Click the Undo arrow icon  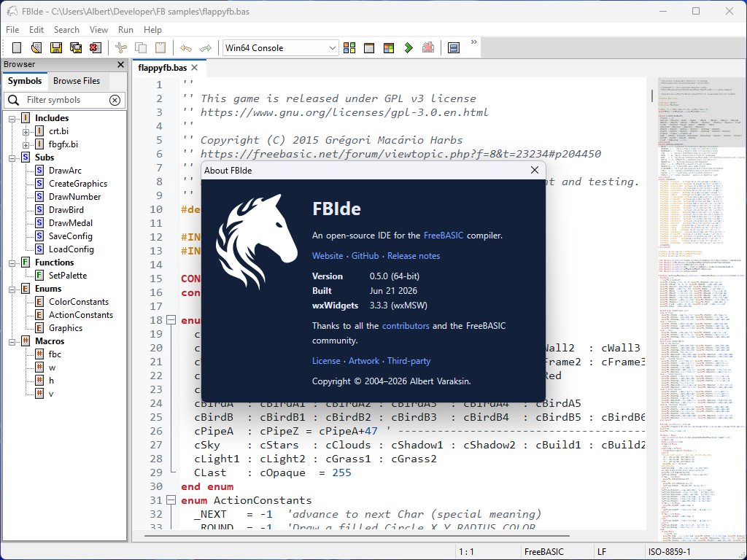click(186, 47)
